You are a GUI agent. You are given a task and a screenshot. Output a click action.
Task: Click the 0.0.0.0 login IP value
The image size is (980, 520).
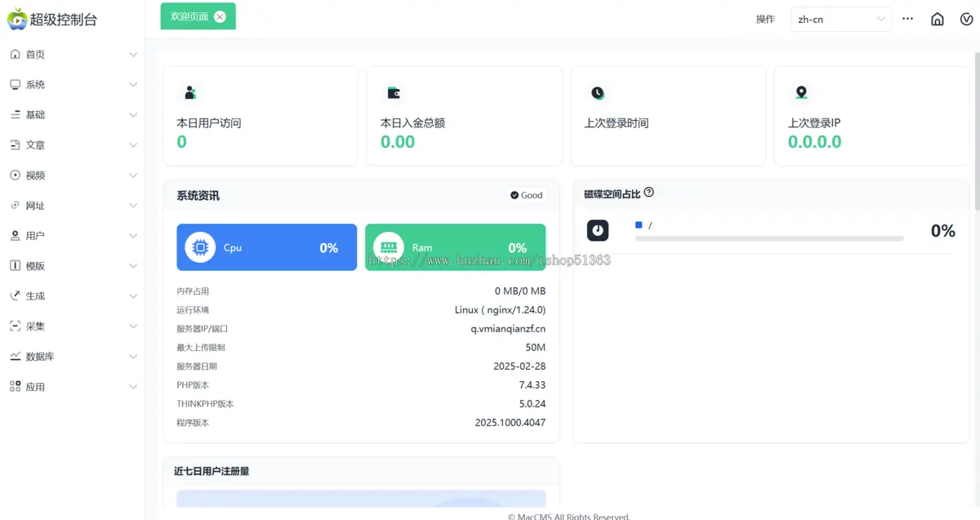pos(814,142)
